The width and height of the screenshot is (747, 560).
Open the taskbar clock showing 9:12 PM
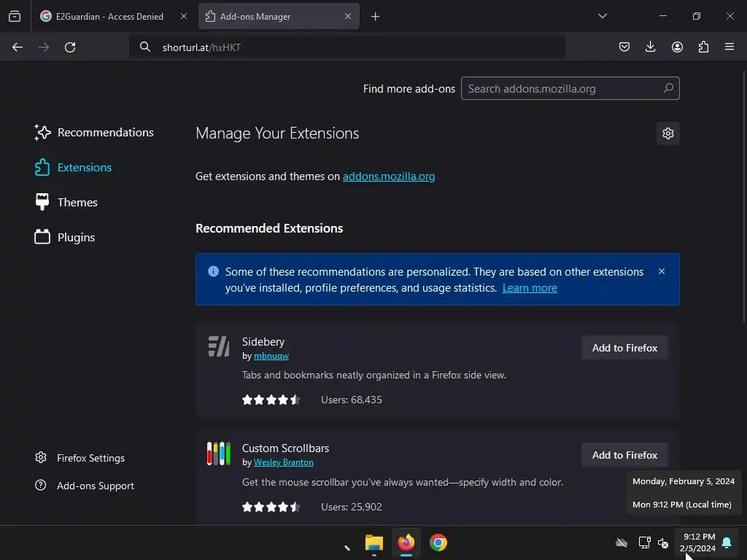click(697, 542)
